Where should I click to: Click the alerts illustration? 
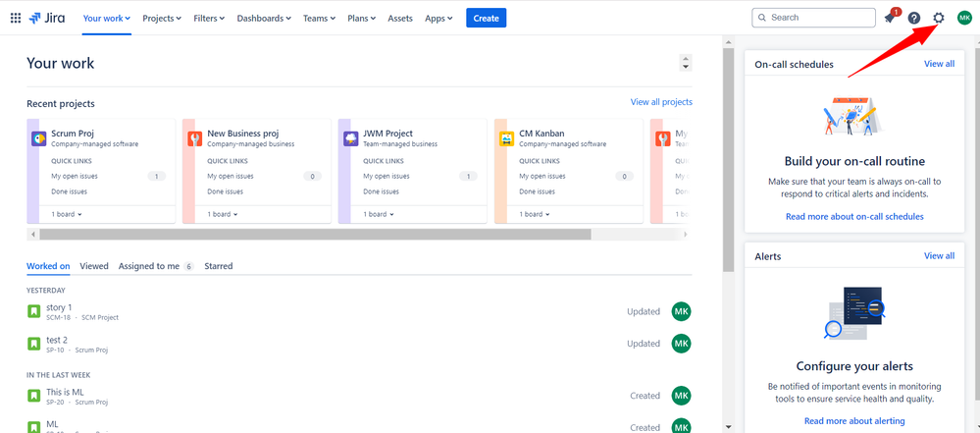(854, 314)
